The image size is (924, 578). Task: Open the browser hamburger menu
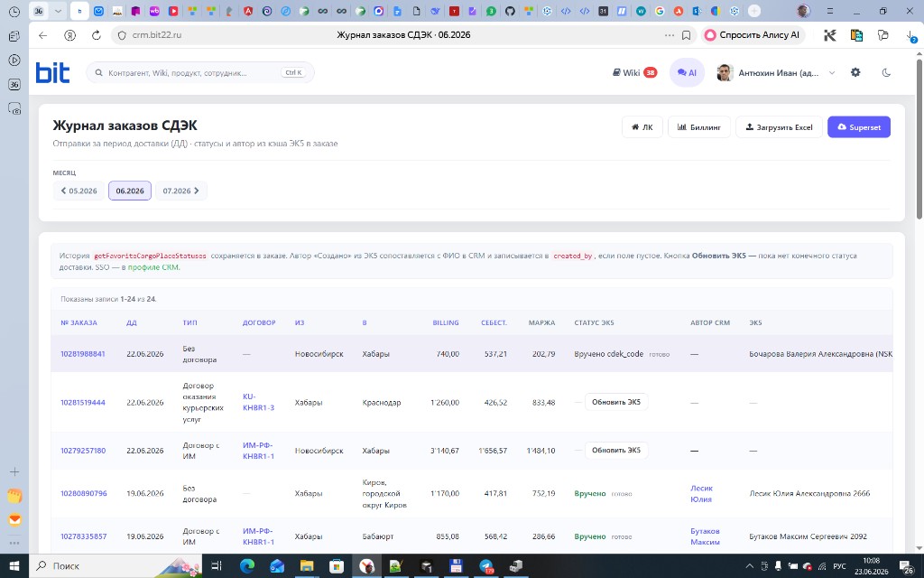830,11
